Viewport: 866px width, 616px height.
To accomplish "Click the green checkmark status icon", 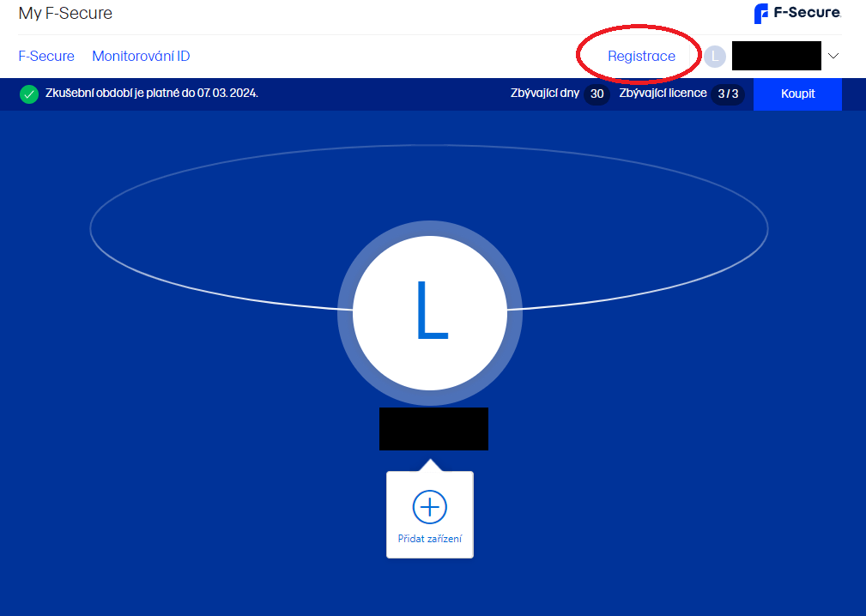I will (x=28, y=94).
